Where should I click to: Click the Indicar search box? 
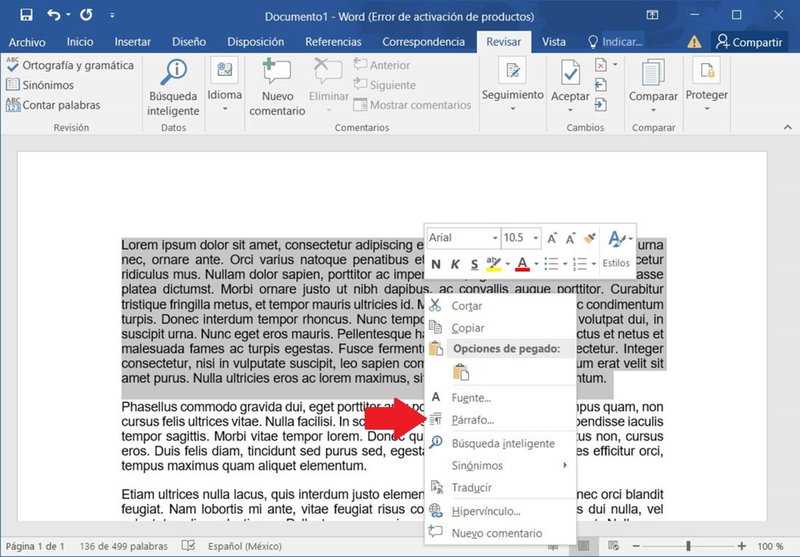click(x=615, y=42)
